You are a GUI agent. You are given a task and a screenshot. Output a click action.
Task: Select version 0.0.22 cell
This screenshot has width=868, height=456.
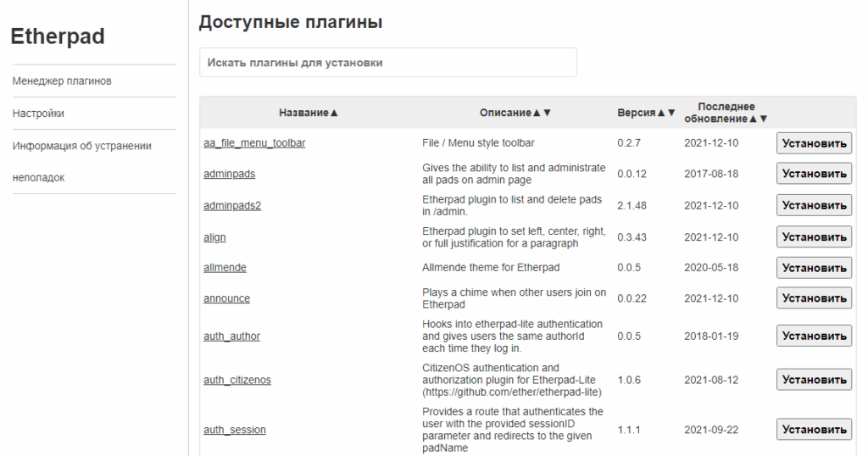click(632, 298)
